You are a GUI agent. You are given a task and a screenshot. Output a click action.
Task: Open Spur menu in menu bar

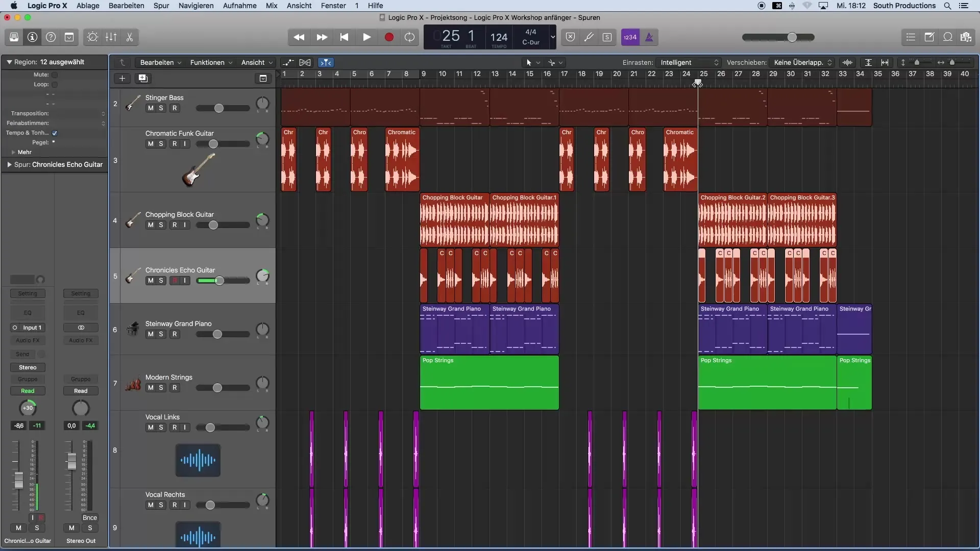pyautogui.click(x=161, y=6)
